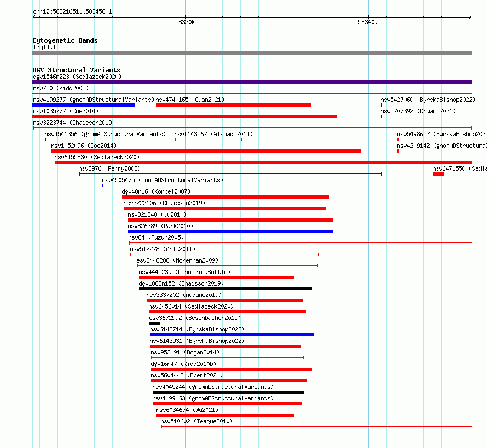487x448 pixels.
Task: Select nsv4199163 gnomAD variant label
Action: 213,398
